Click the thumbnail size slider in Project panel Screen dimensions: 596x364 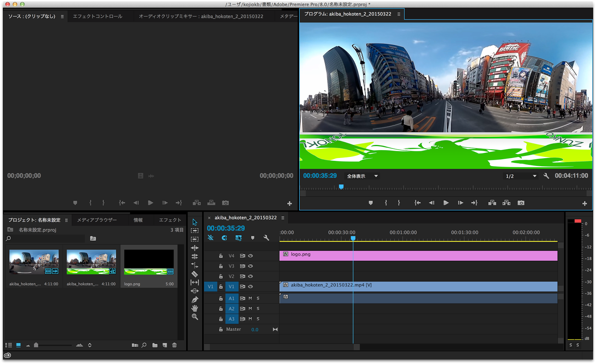coord(36,345)
